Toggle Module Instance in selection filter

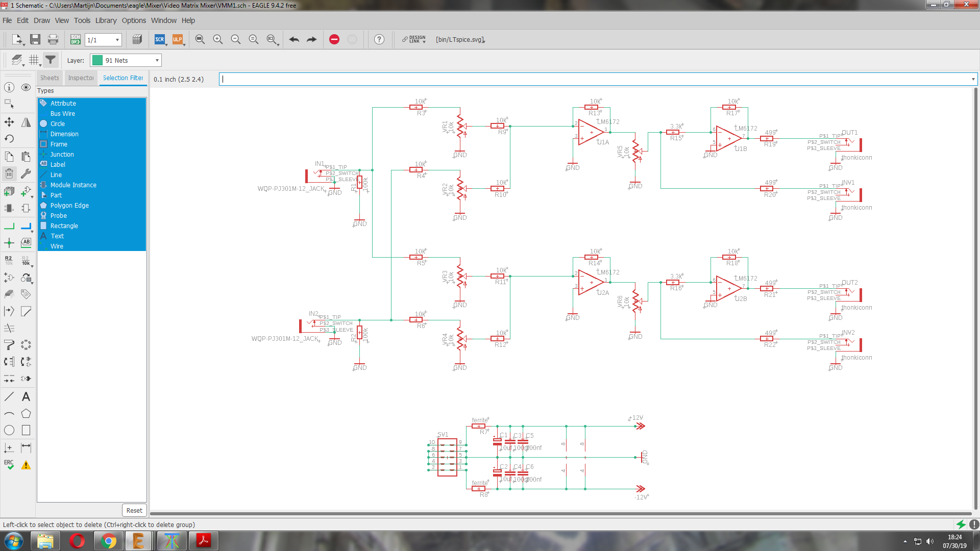click(x=92, y=185)
